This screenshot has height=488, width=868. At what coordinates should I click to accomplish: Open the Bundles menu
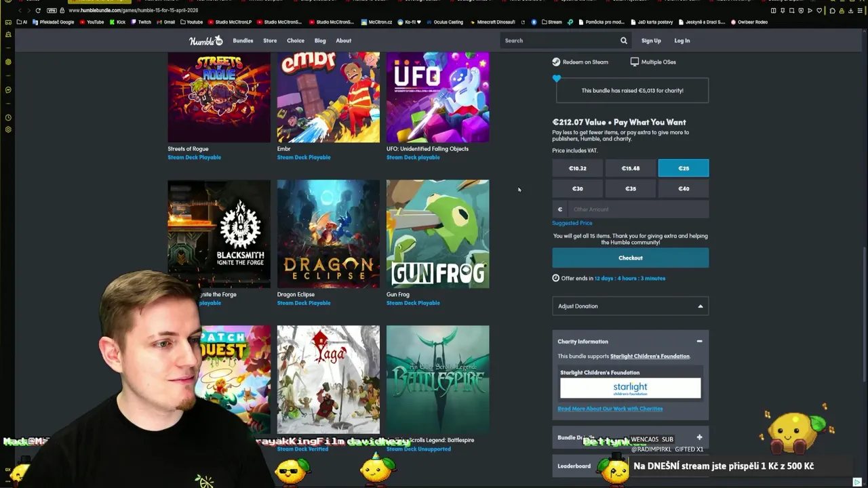pyautogui.click(x=243, y=41)
